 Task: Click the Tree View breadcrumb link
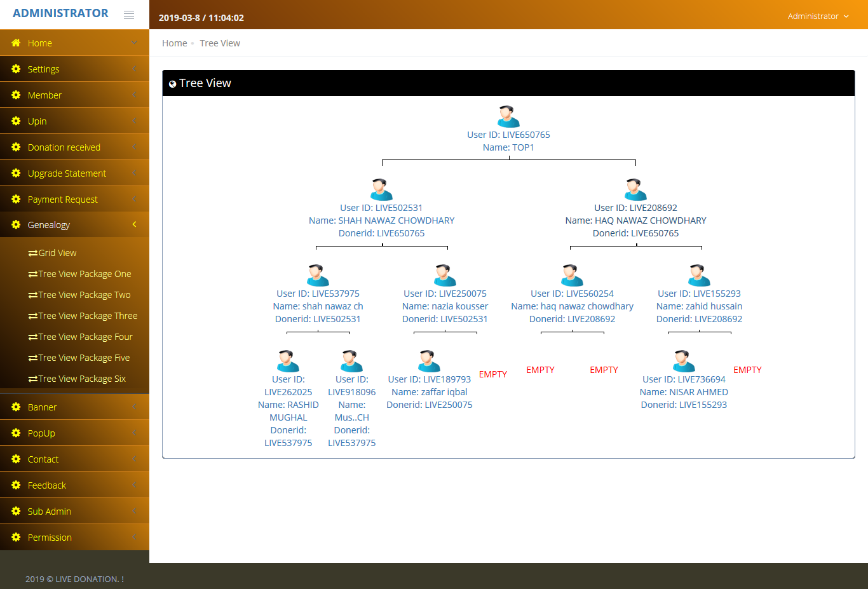(x=220, y=43)
